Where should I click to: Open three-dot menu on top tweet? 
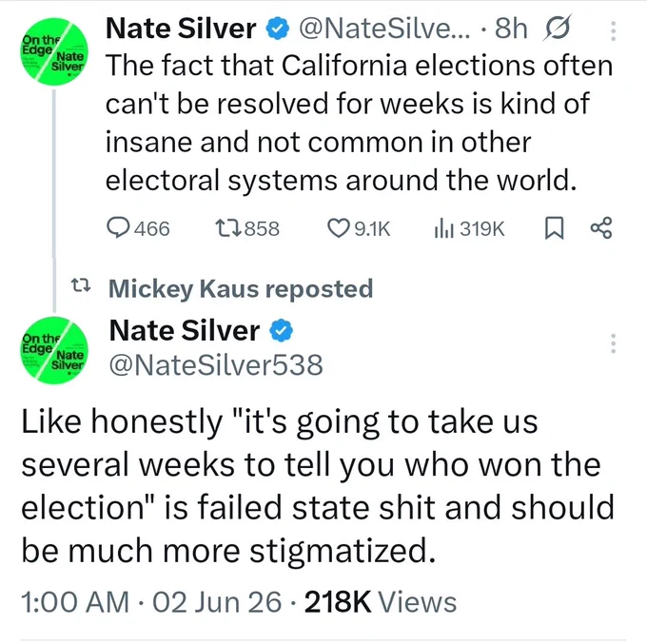coord(613,31)
